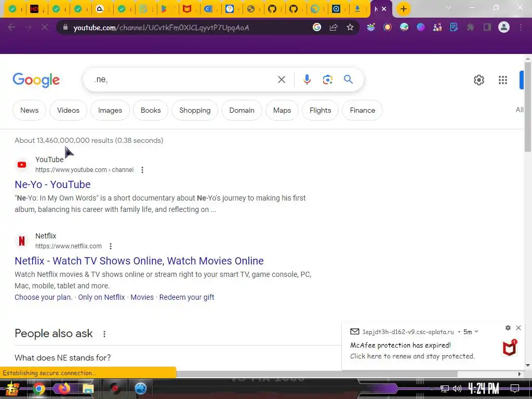The width and height of the screenshot is (532, 399).
Task: Share this page from address bar
Action: (334, 27)
